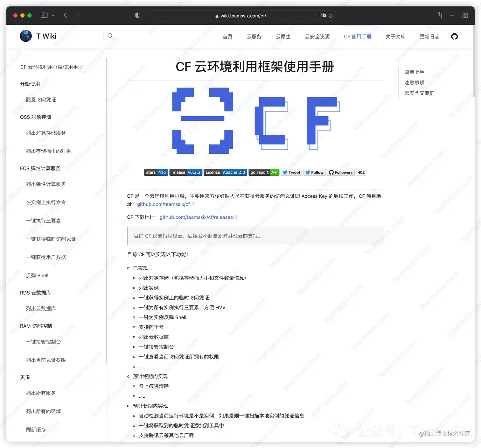Click the Twitter Follow button
This screenshot has height=448, width=481.
[x=314, y=172]
